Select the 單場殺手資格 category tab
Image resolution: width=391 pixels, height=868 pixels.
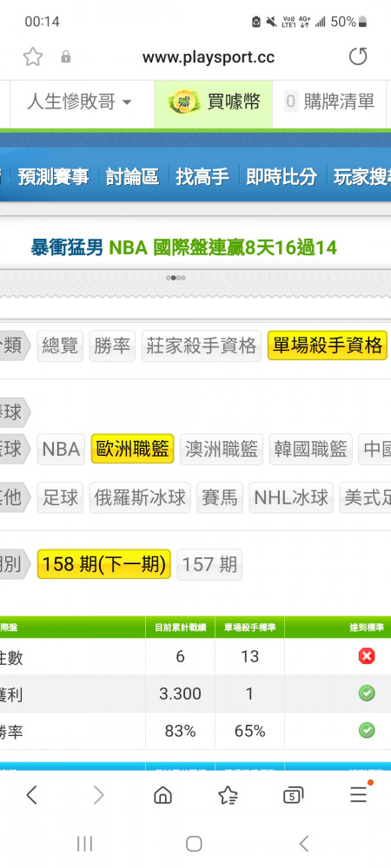[x=328, y=346]
